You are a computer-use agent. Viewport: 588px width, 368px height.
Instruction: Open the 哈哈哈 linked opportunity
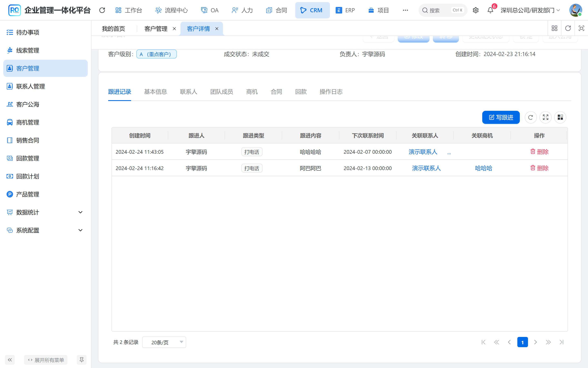(483, 168)
